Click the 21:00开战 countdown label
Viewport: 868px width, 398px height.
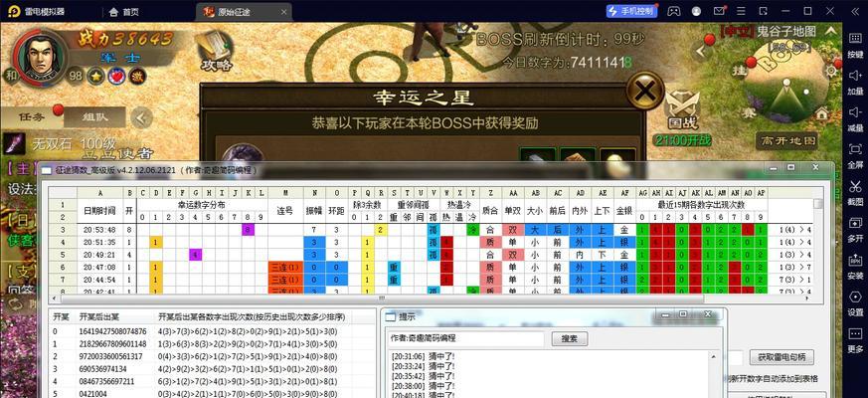tap(682, 140)
